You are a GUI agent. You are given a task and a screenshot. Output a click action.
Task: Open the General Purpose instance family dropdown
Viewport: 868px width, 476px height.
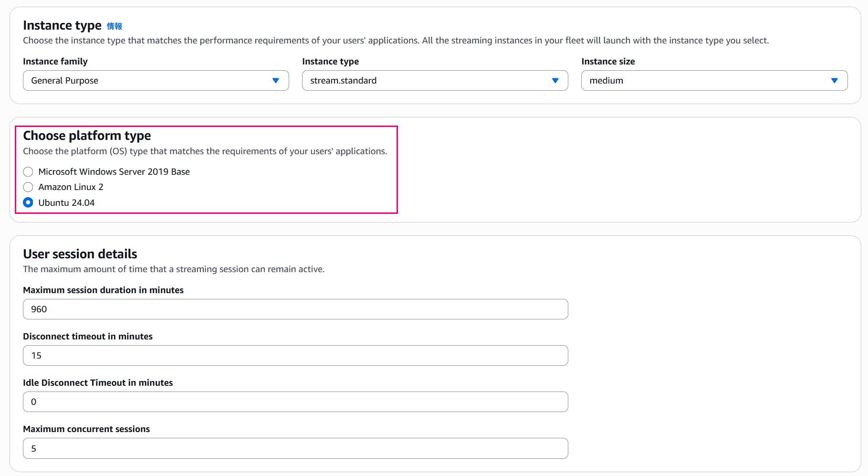point(156,80)
